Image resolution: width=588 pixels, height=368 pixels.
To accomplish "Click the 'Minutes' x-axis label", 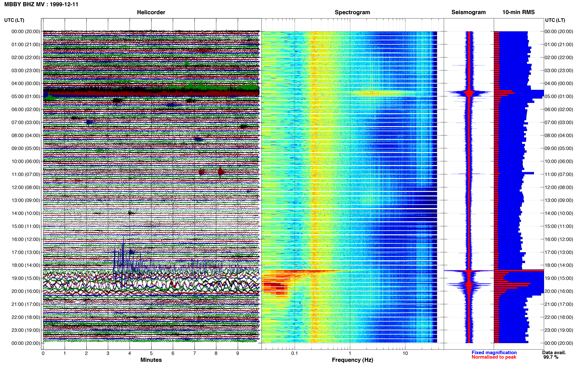I will tap(151, 360).
